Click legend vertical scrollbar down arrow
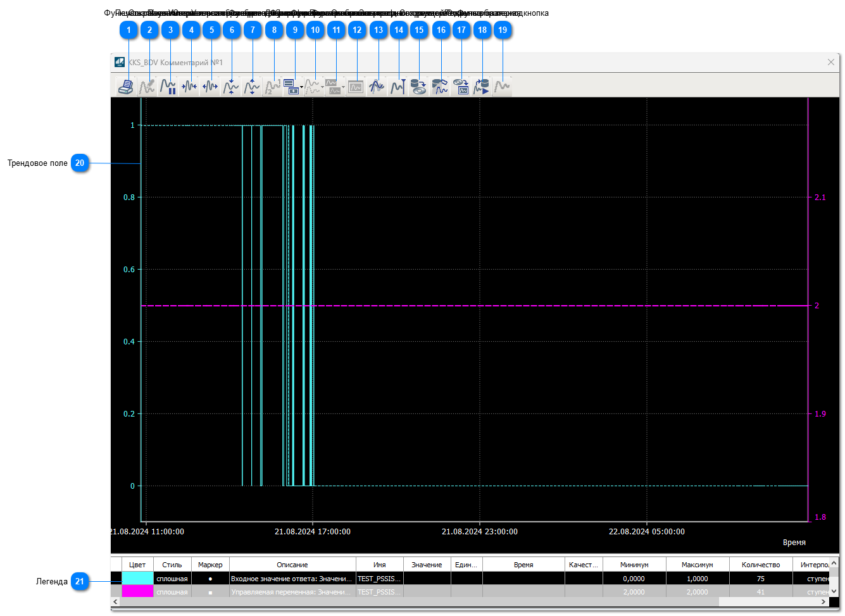 point(834,592)
